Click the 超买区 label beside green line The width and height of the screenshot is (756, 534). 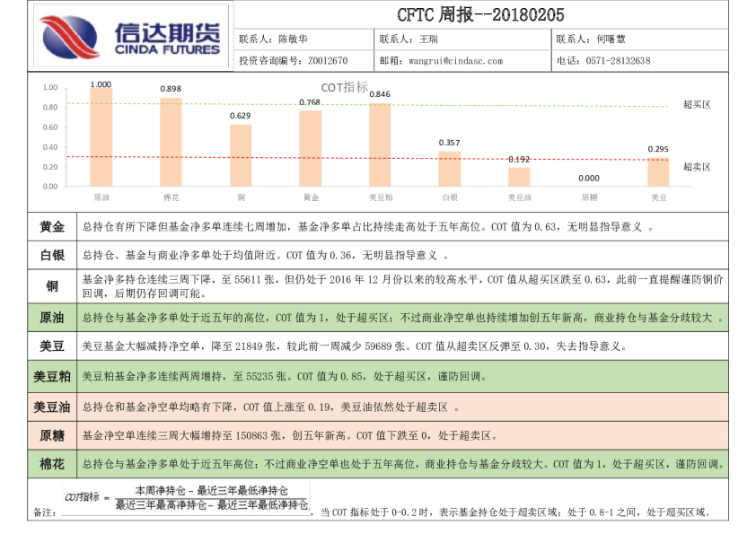click(696, 105)
